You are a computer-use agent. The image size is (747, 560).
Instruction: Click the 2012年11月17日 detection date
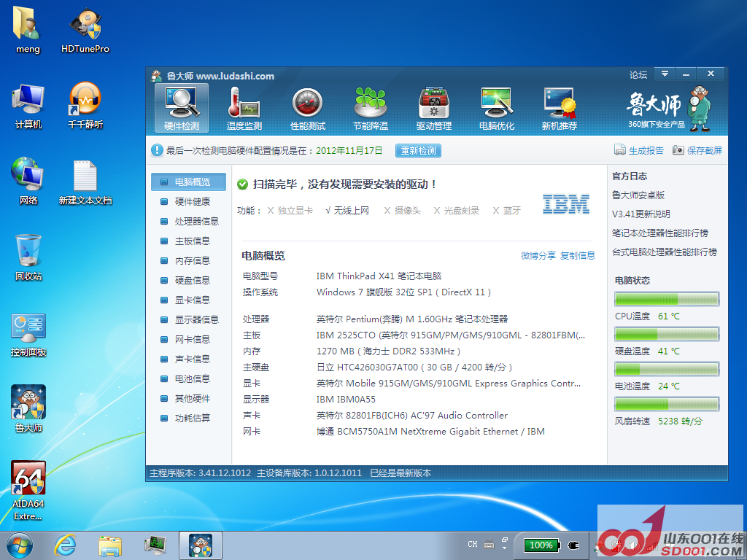click(349, 150)
